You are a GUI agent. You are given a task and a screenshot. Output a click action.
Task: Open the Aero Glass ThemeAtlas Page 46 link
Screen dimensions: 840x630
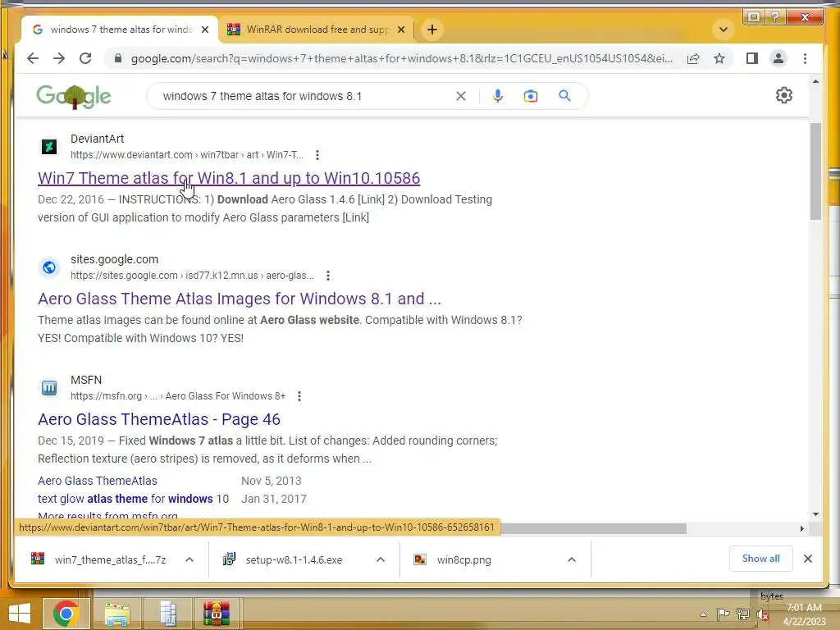click(x=159, y=419)
